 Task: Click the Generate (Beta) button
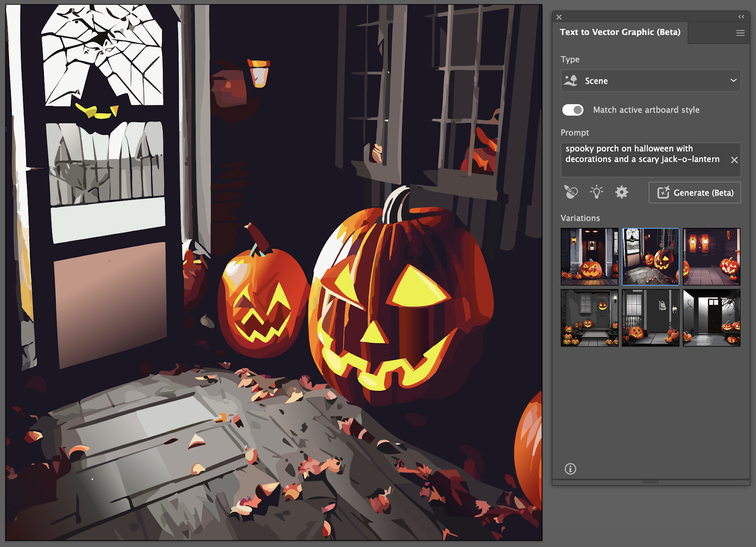pos(695,192)
